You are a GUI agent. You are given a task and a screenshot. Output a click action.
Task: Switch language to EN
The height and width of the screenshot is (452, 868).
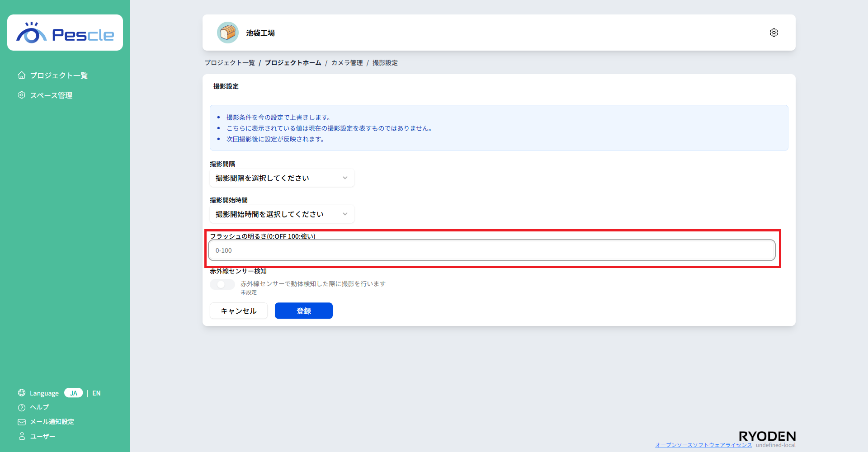click(96, 393)
